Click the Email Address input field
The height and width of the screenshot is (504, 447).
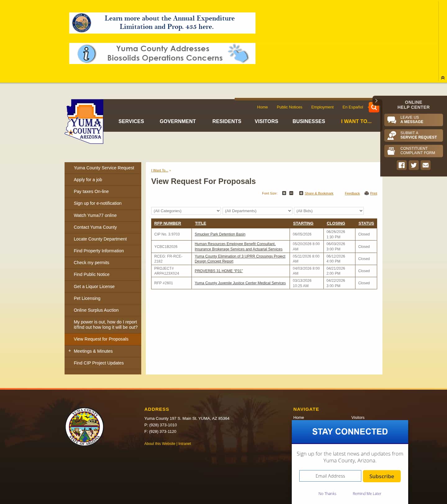click(x=330, y=476)
